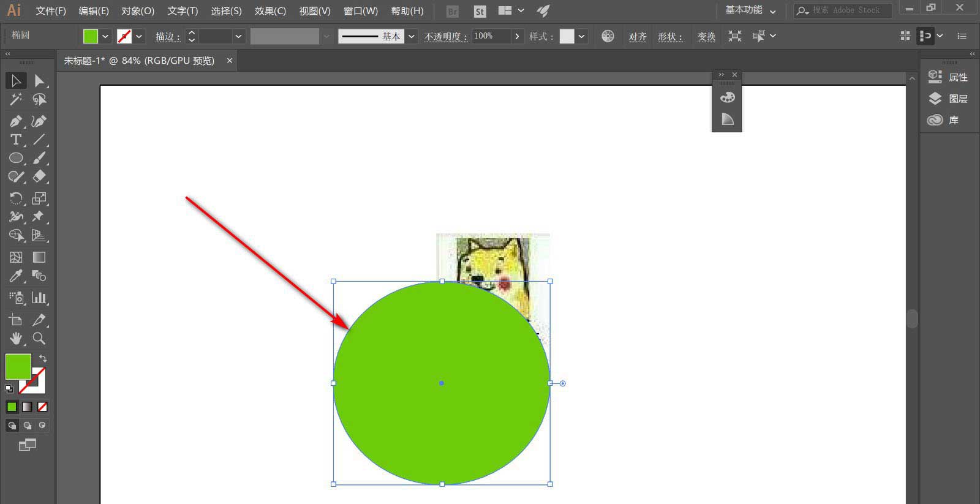Viewport: 980px width, 504px height.
Task: Click the green fill swatch in toolbox
Action: click(18, 366)
